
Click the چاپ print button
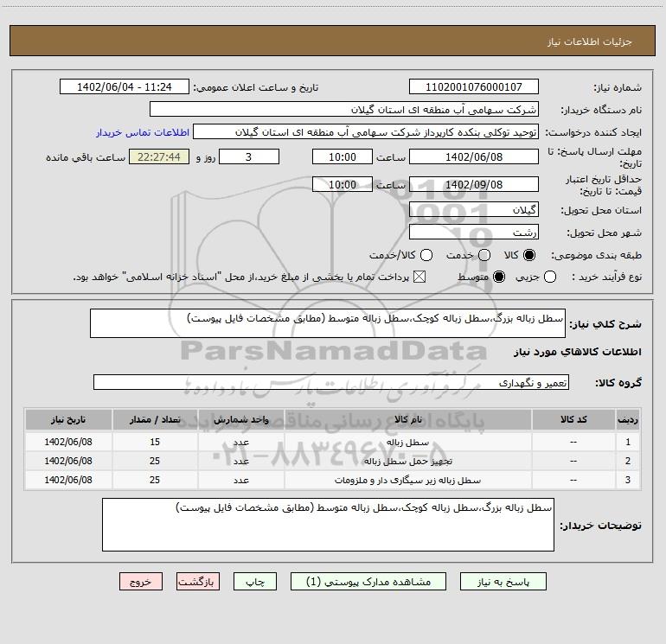pos(255,582)
